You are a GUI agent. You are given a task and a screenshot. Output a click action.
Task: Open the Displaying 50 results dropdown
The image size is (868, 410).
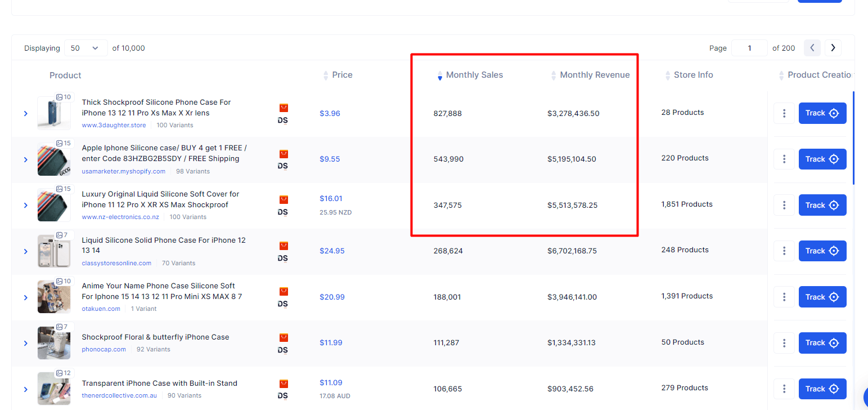(86, 48)
